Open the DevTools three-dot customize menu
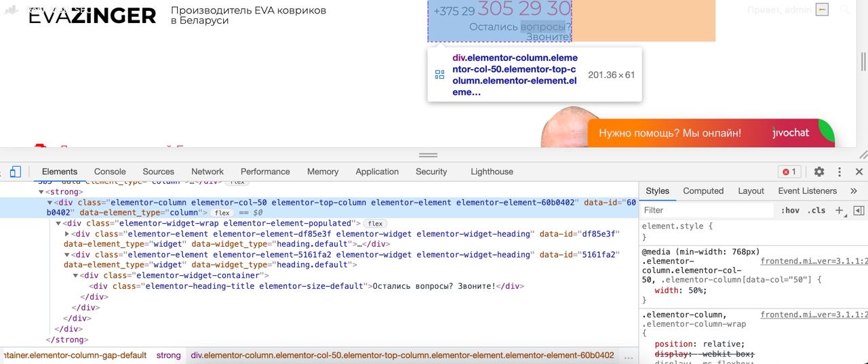 coord(840,171)
